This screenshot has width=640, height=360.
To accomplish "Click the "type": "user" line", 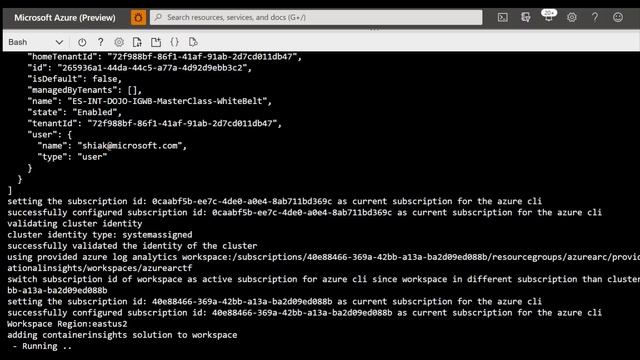I will [72, 157].
